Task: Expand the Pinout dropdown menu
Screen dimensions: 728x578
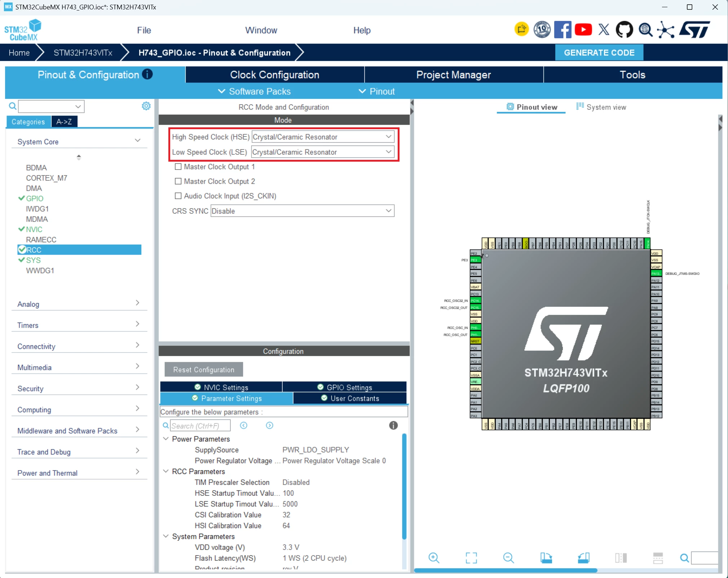Action: (x=377, y=91)
